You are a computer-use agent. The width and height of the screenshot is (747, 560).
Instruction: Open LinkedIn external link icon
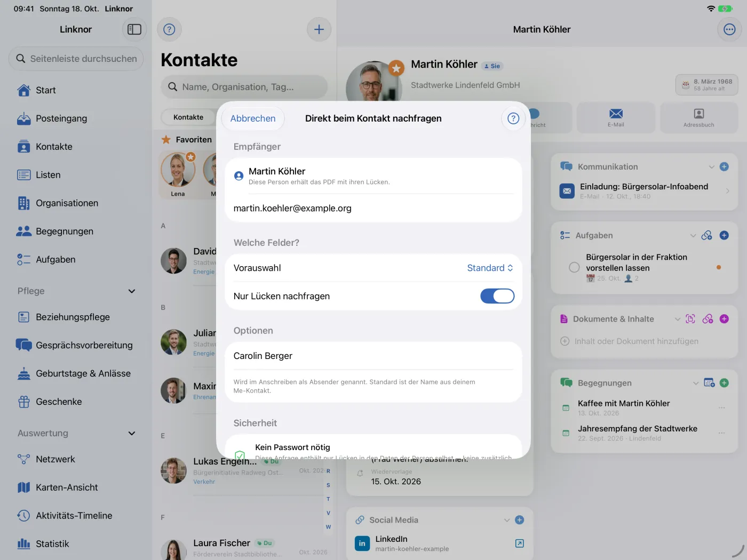click(x=520, y=543)
